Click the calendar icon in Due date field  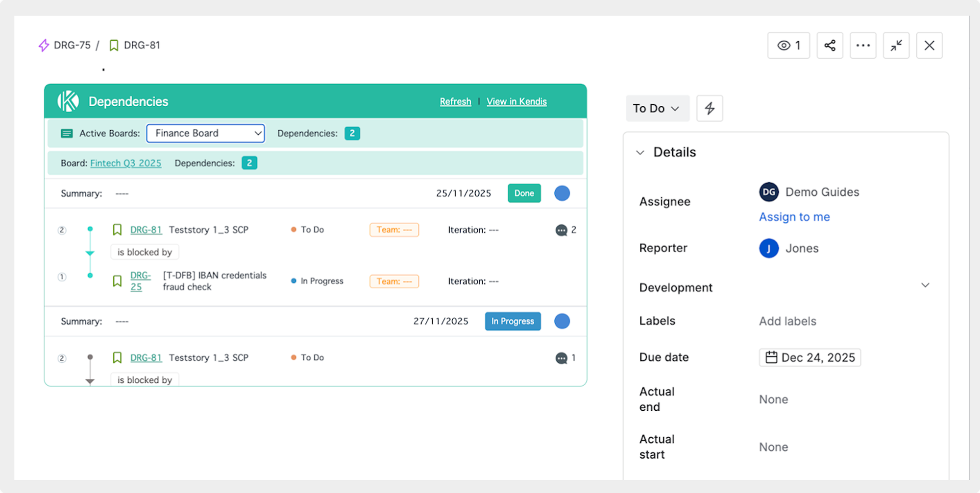click(771, 357)
